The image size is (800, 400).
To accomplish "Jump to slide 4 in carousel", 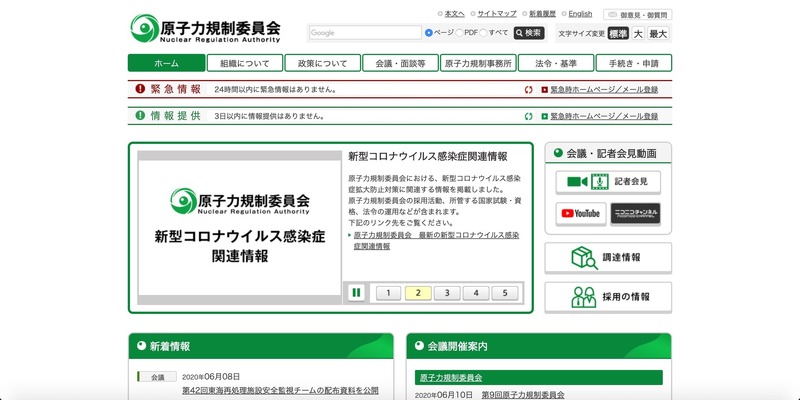I will point(476,293).
